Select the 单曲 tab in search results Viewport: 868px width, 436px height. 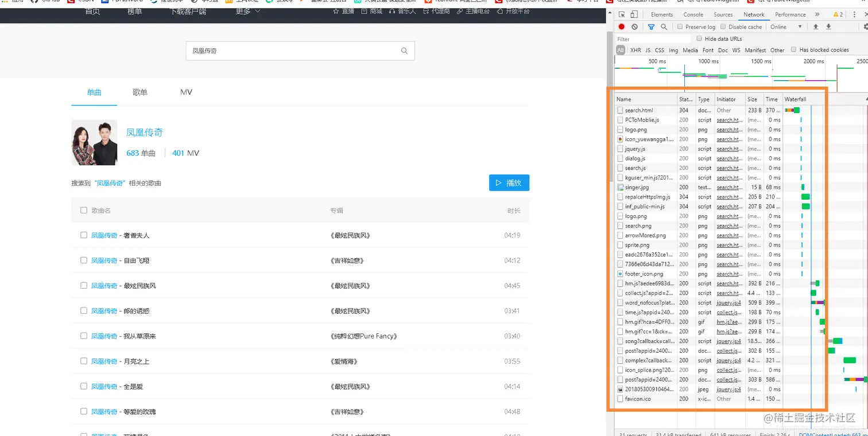coord(94,92)
